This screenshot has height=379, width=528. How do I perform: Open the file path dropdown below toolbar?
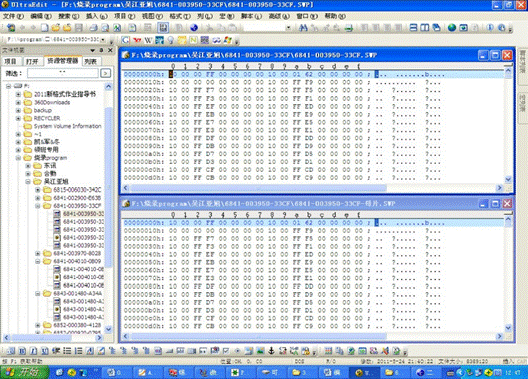point(103,40)
